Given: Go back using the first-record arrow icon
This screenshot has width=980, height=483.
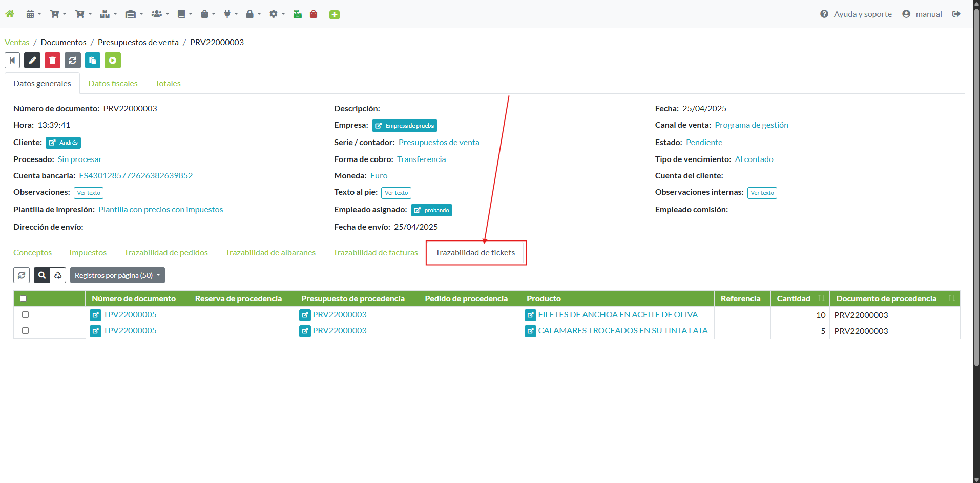Looking at the screenshot, I should point(12,61).
